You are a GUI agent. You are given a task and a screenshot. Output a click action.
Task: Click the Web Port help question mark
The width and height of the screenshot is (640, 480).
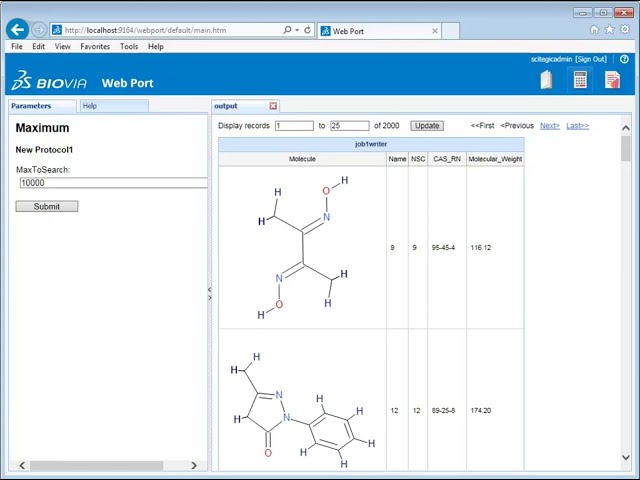point(624,59)
